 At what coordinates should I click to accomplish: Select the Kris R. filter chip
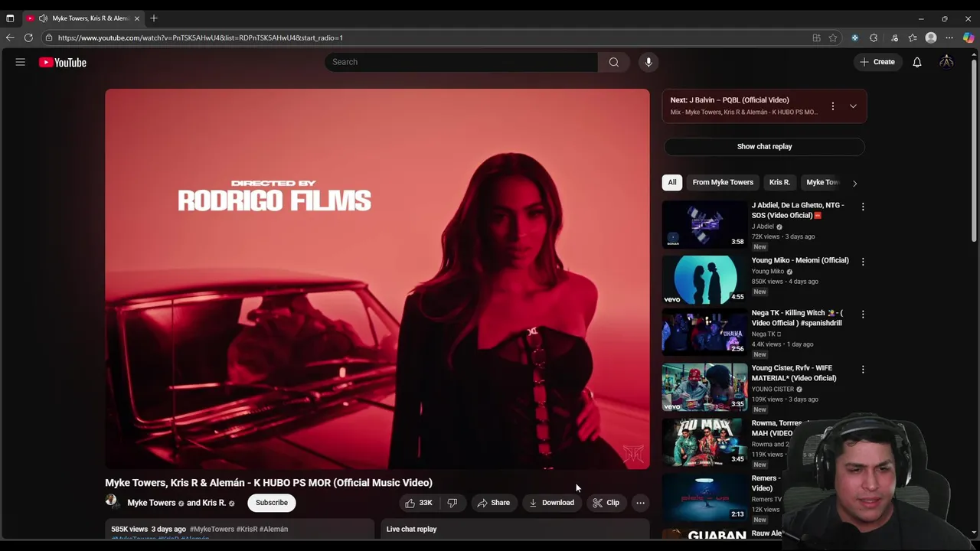(779, 182)
